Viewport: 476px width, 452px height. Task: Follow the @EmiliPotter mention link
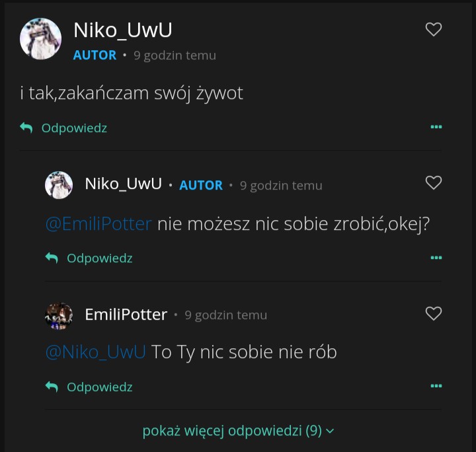(99, 224)
